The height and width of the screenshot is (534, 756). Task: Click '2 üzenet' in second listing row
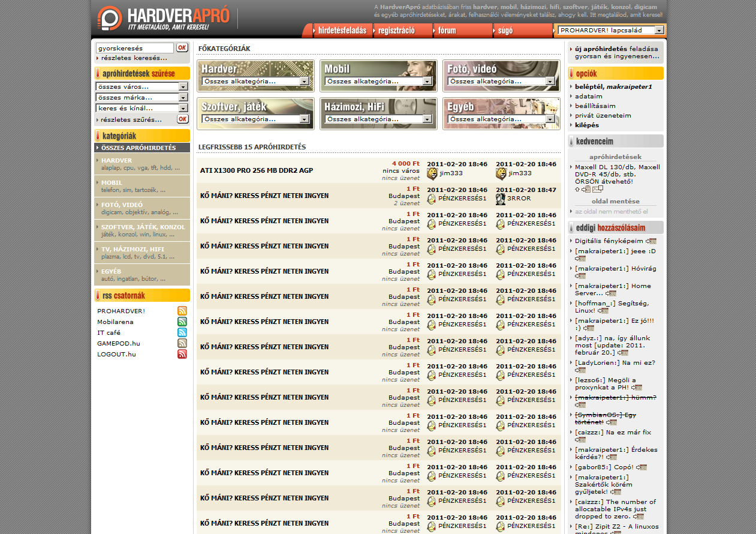click(406, 203)
